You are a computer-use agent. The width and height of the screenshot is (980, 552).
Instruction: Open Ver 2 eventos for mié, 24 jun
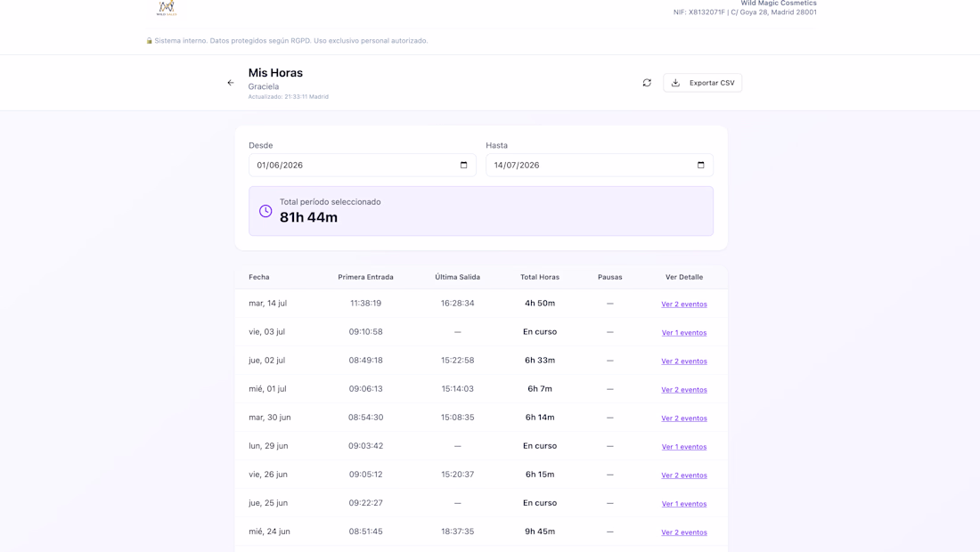(683, 532)
